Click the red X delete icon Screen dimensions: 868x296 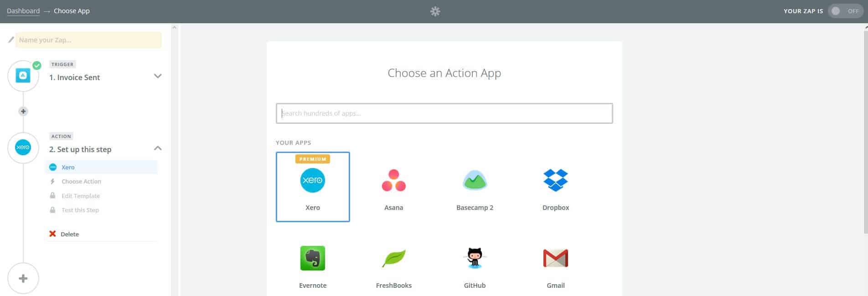[52, 234]
